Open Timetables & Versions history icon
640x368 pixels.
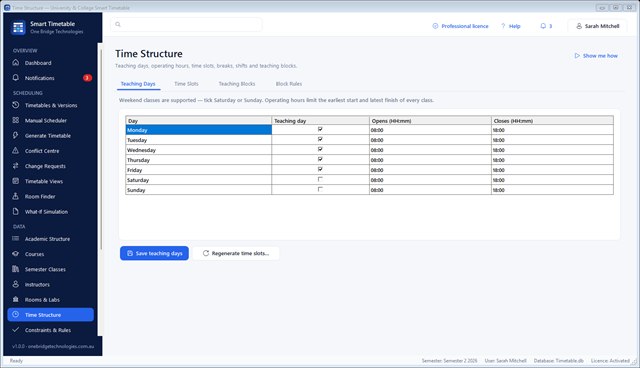(x=16, y=105)
